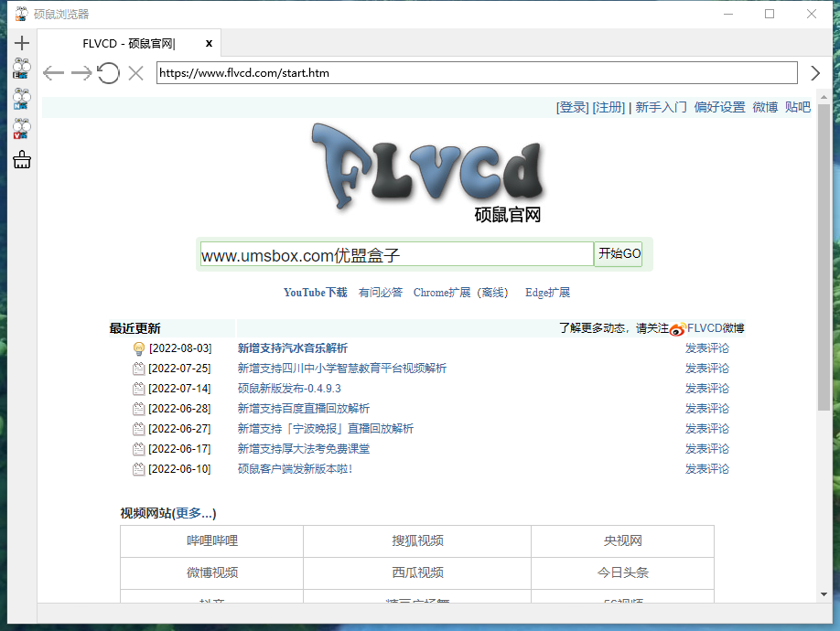840x631 pixels.
Task: Click the scrollbar up arrow
Action: pos(824,97)
